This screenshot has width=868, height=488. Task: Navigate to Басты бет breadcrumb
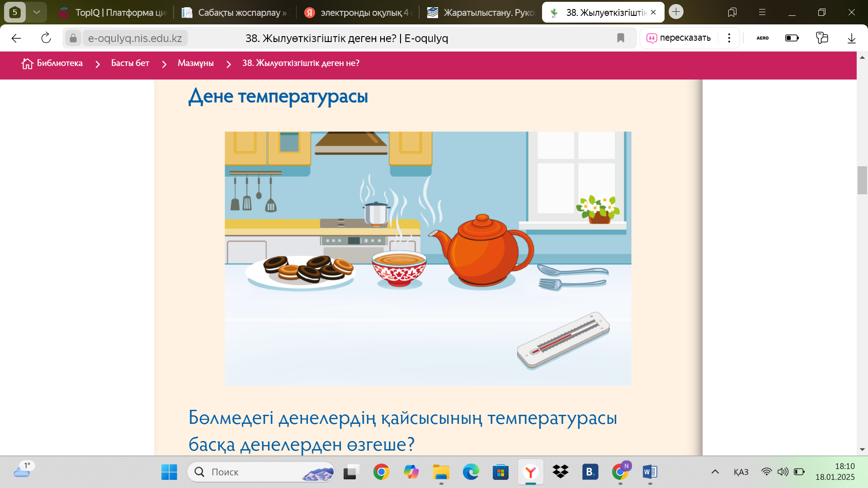(130, 63)
